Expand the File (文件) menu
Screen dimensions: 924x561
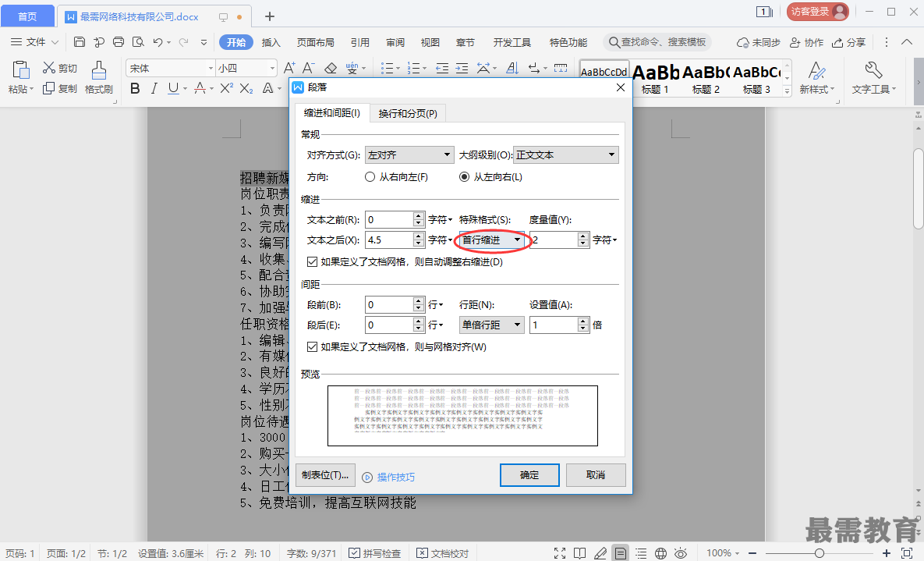(35, 42)
